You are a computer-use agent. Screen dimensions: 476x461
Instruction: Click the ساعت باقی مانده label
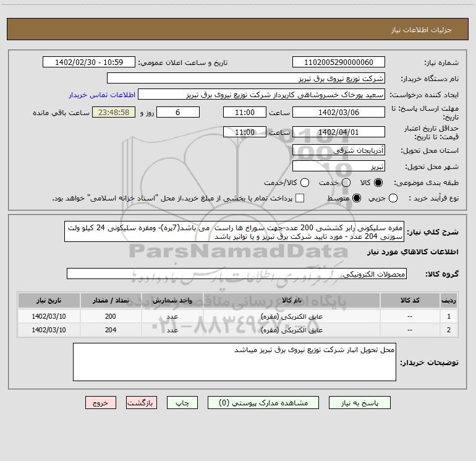(61, 113)
